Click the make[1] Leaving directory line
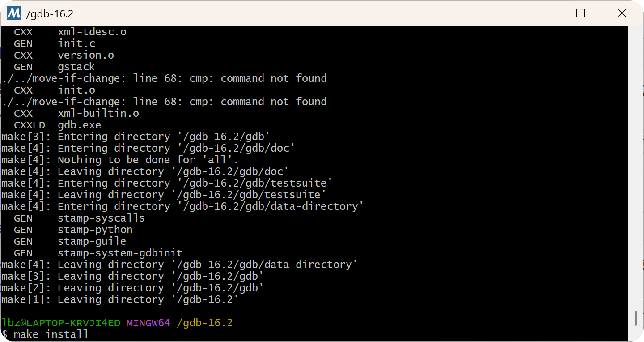 point(119,299)
